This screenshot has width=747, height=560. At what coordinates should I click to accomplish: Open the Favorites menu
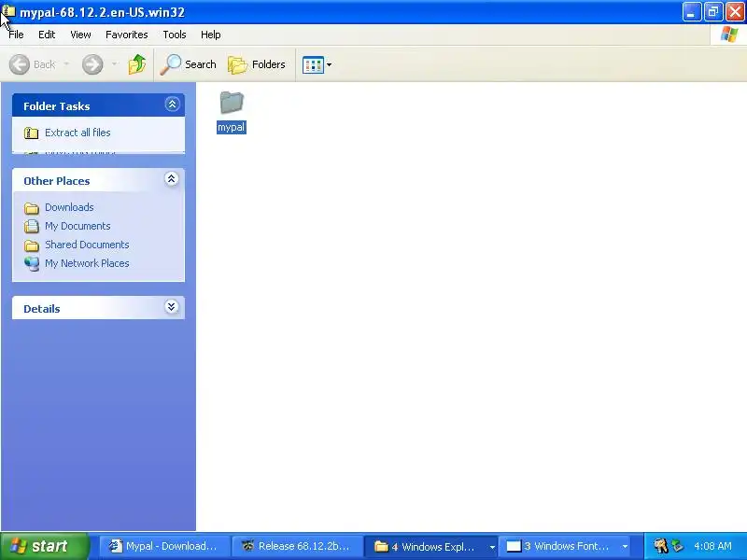point(127,35)
